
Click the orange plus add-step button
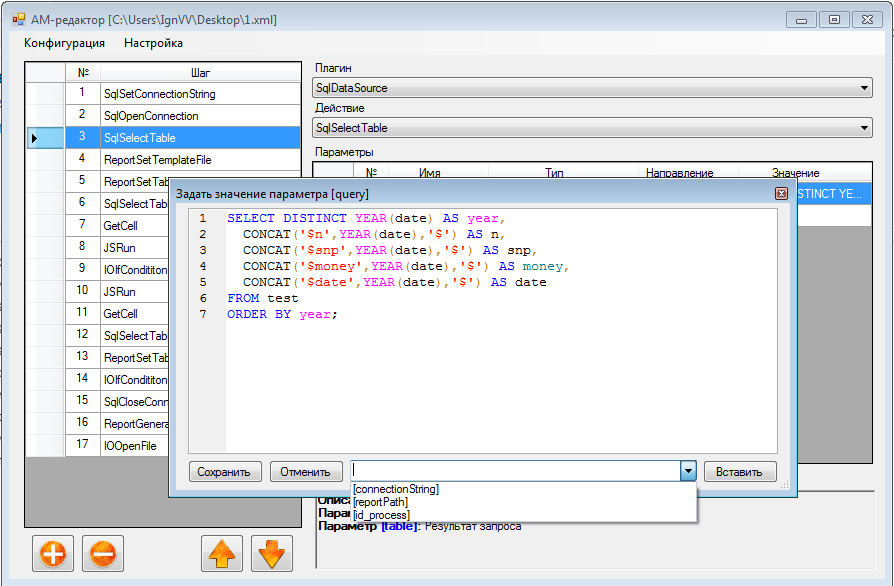[x=53, y=554]
